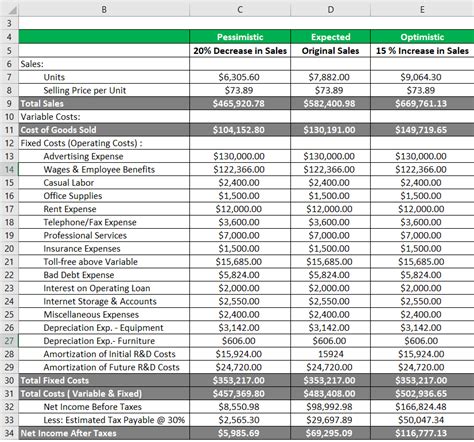Select column C header

[240, 10]
